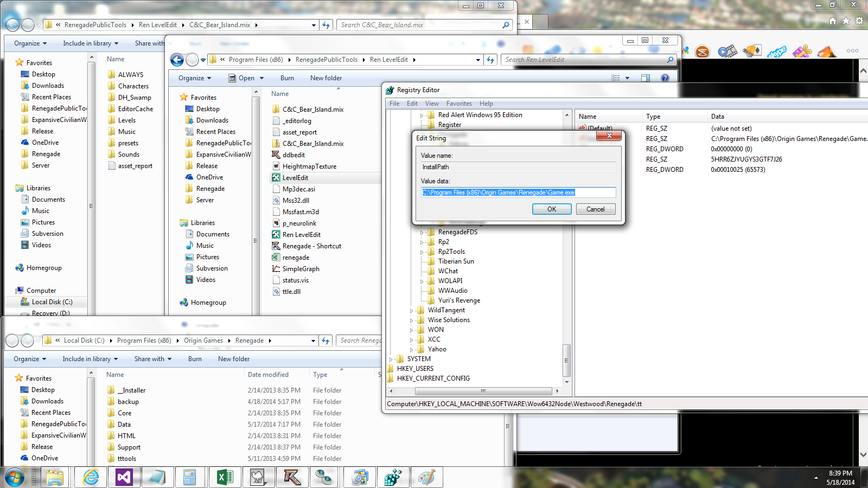
Task: Select the LevelEdit file in the list
Action: coord(295,178)
